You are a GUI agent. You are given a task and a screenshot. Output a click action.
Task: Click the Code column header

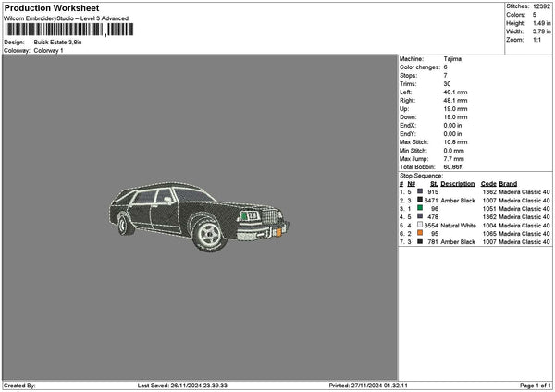pos(488,183)
